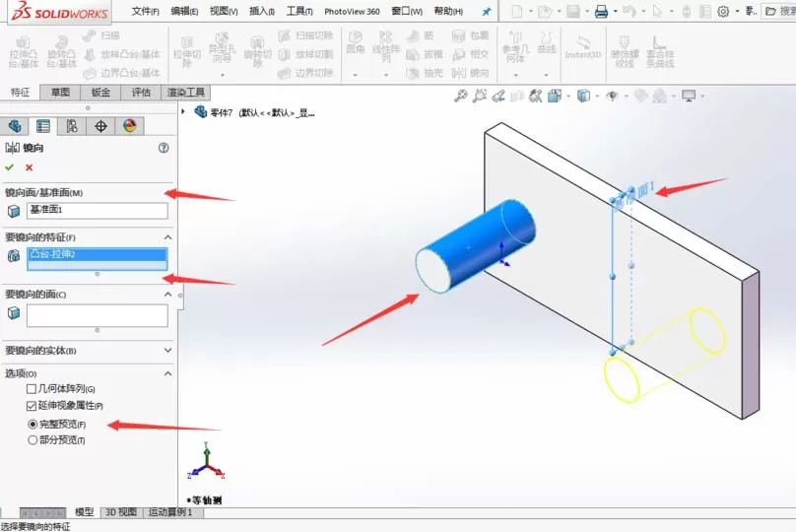The width and height of the screenshot is (796, 532).
Task: Open the 帮助(H) menu
Action: [448, 11]
